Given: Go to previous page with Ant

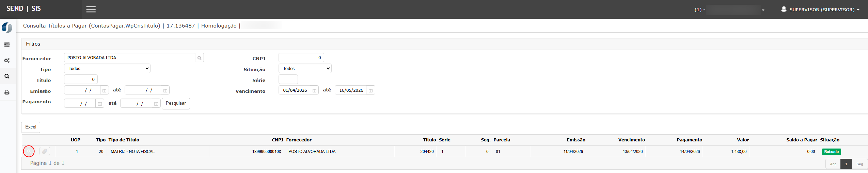Looking at the screenshot, I should point(833,164).
